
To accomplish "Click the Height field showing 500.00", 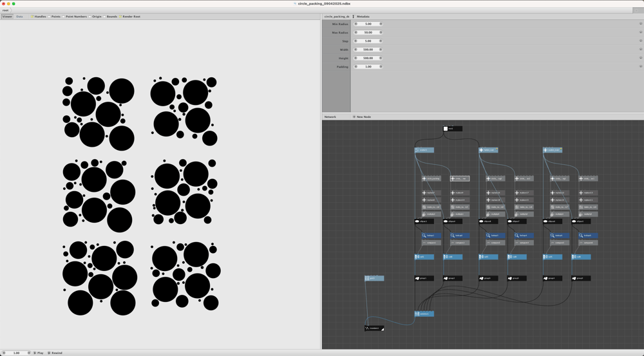I will [x=368, y=58].
